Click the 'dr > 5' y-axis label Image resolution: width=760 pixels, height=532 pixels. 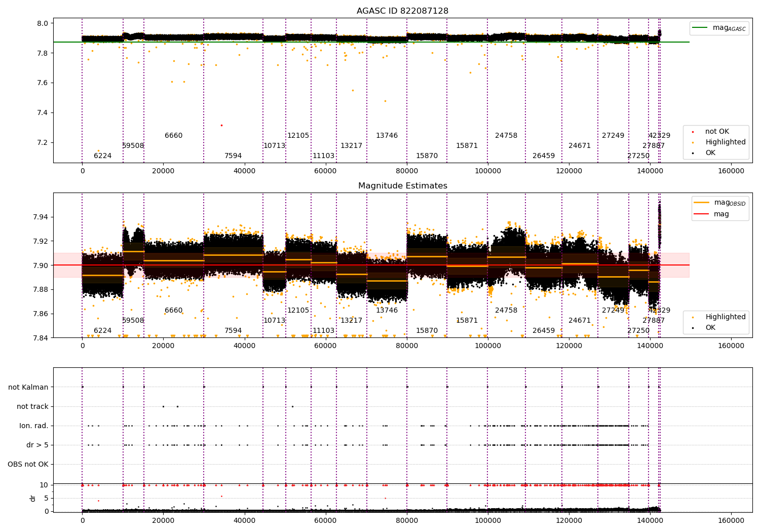pyautogui.click(x=37, y=445)
